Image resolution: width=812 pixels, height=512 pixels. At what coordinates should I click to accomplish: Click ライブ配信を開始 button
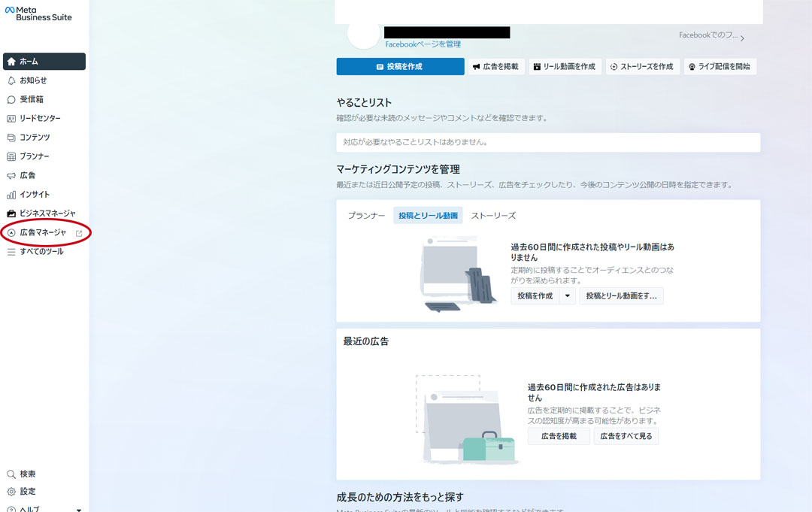tap(720, 67)
